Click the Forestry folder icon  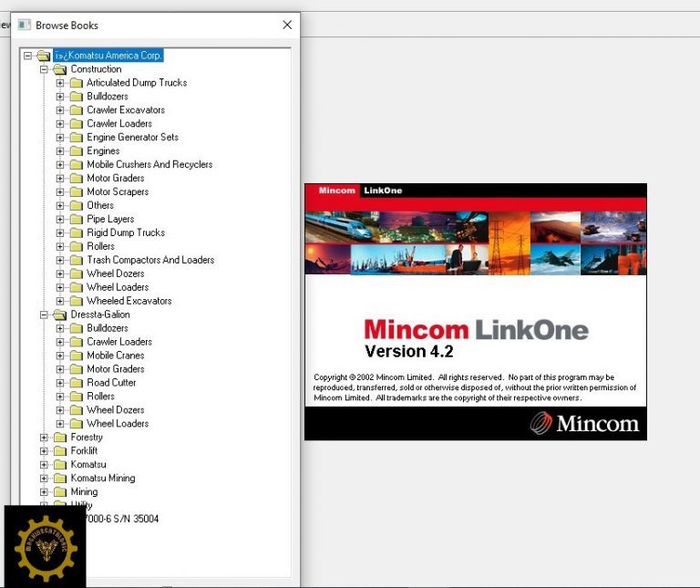(60, 438)
